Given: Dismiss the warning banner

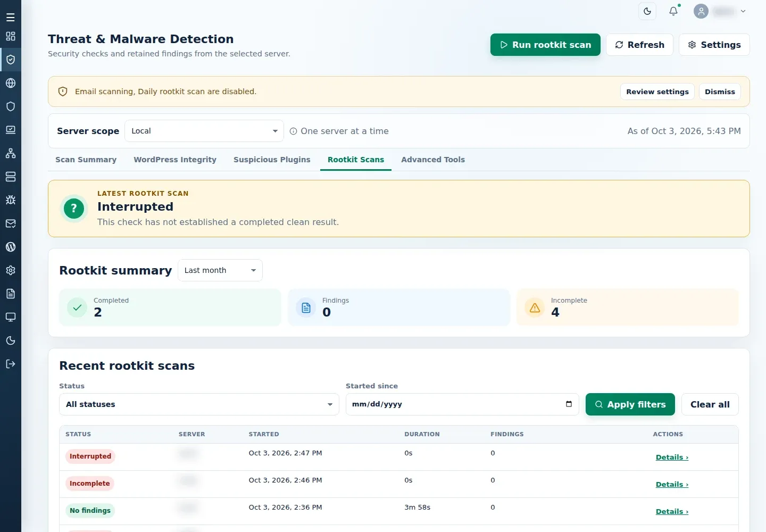Looking at the screenshot, I should (720, 92).
